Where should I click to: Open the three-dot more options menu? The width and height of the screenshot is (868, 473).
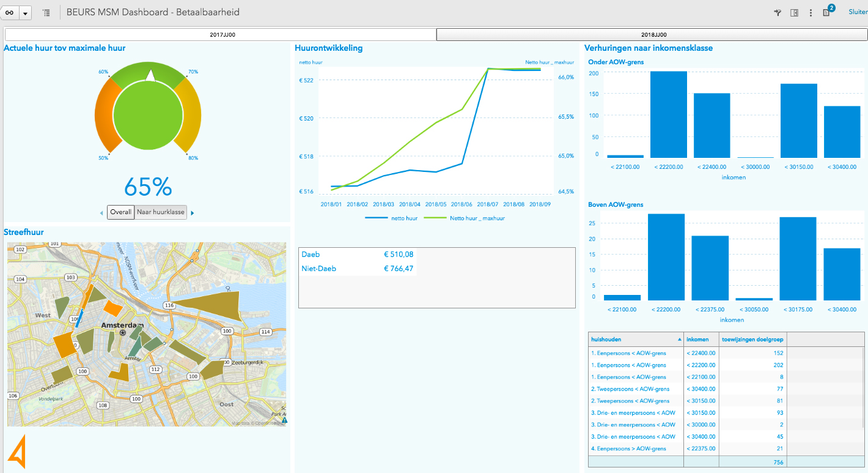point(811,13)
